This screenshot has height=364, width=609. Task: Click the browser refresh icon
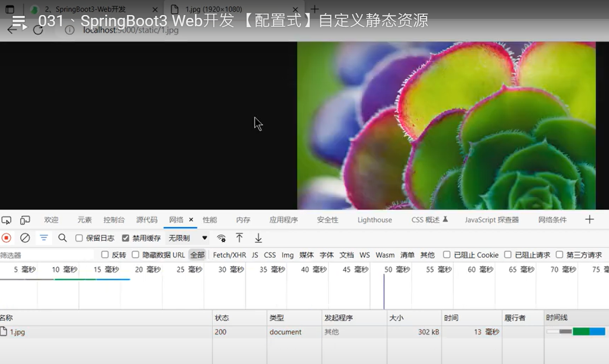pos(38,30)
